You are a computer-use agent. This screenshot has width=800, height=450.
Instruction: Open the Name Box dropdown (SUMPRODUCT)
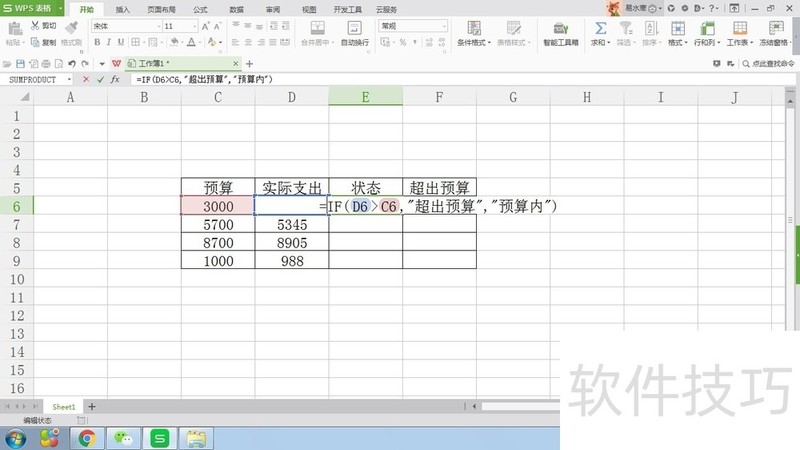pos(69,80)
